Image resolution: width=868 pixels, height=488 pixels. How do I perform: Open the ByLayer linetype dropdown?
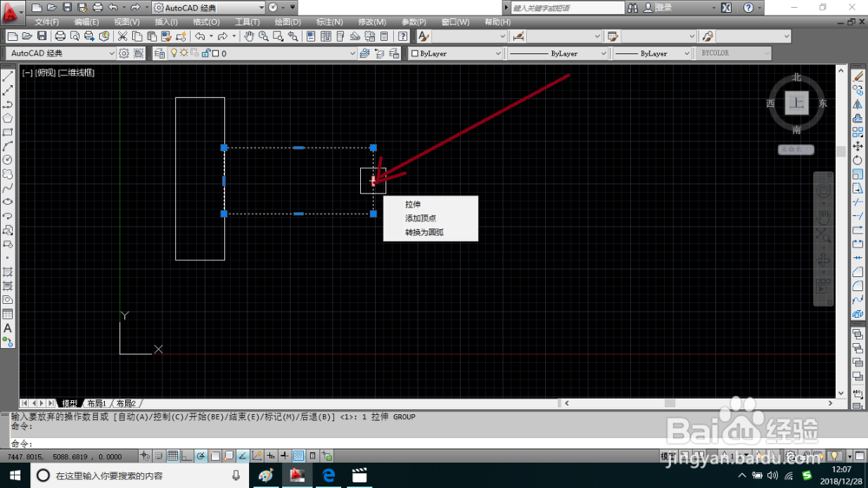(x=557, y=53)
